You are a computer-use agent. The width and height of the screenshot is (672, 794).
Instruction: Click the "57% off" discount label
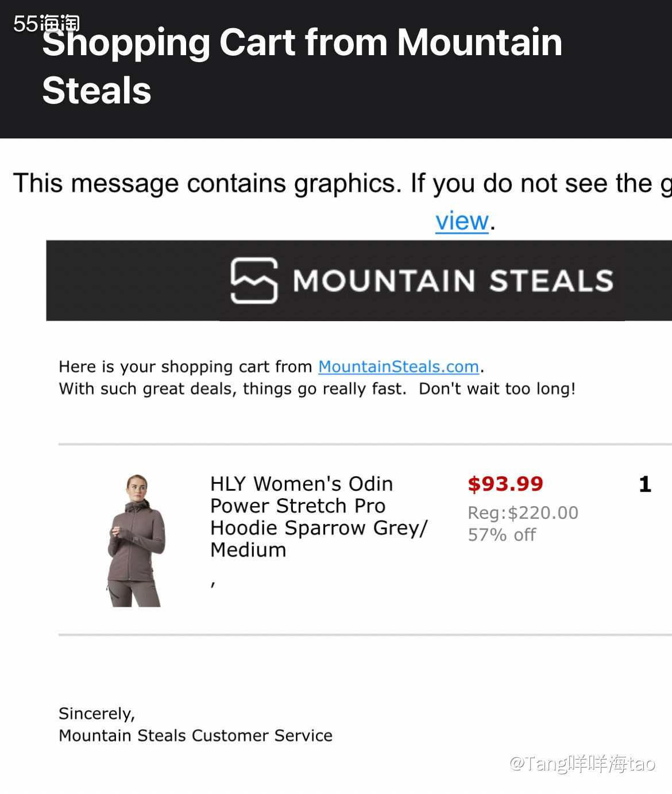pos(501,535)
